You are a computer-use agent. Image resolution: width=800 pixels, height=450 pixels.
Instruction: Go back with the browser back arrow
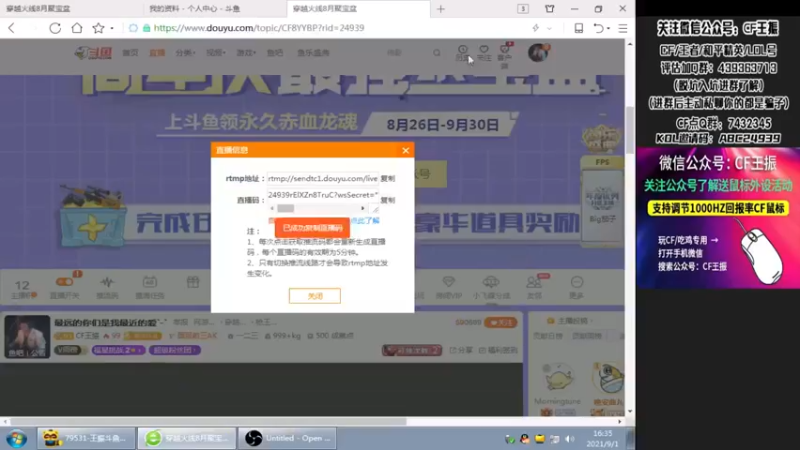click(x=12, y=28)
